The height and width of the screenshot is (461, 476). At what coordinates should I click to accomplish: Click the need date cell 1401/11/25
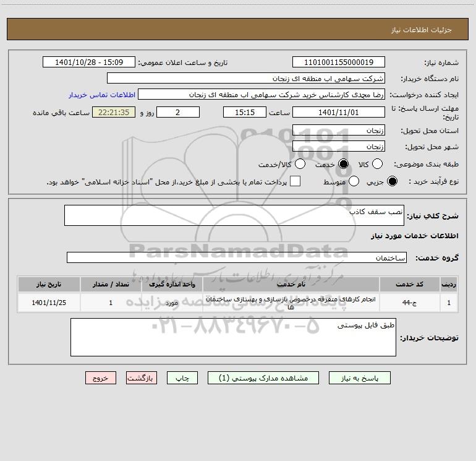tap(49, 303)
